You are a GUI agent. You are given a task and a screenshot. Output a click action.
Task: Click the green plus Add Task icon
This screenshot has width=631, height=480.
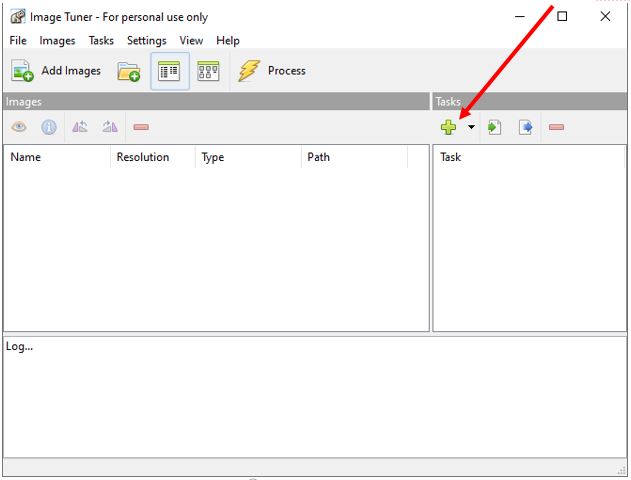[x=448, y=127]
